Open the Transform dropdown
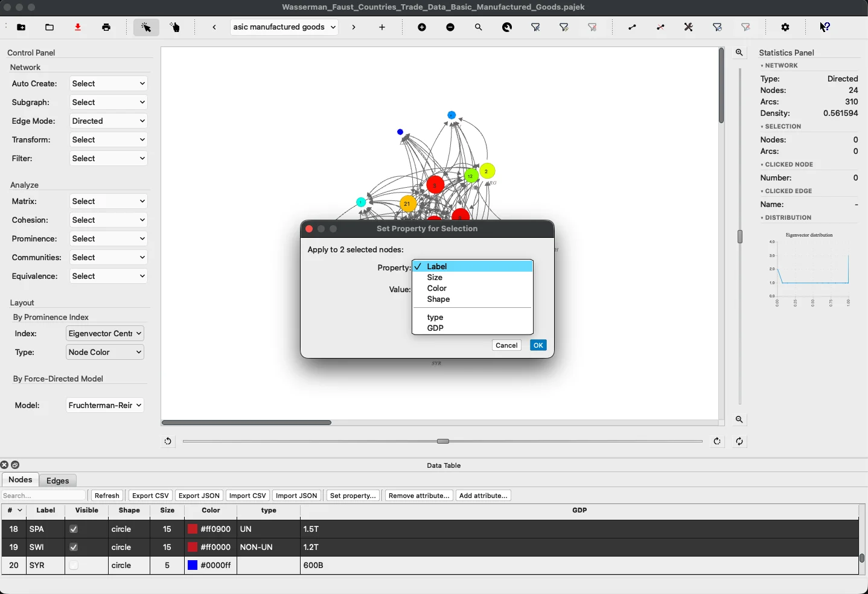868x594 pixels. [x=109, y=140]
